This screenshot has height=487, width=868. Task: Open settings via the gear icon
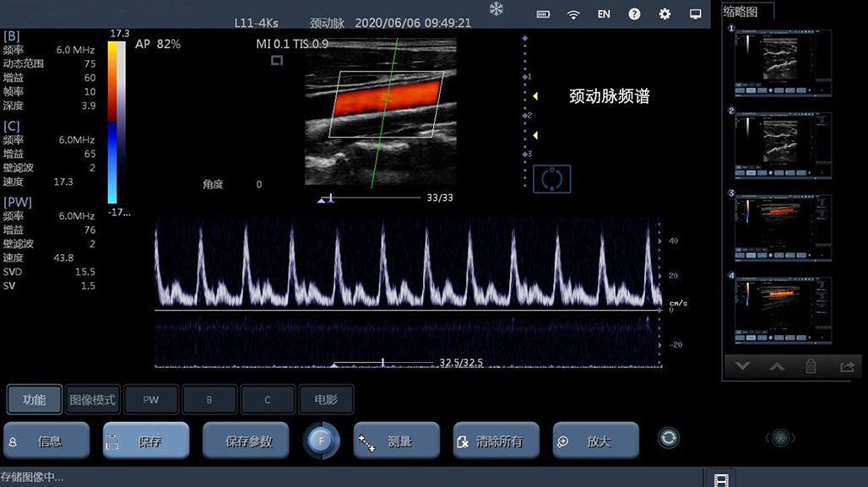[665, 14]
